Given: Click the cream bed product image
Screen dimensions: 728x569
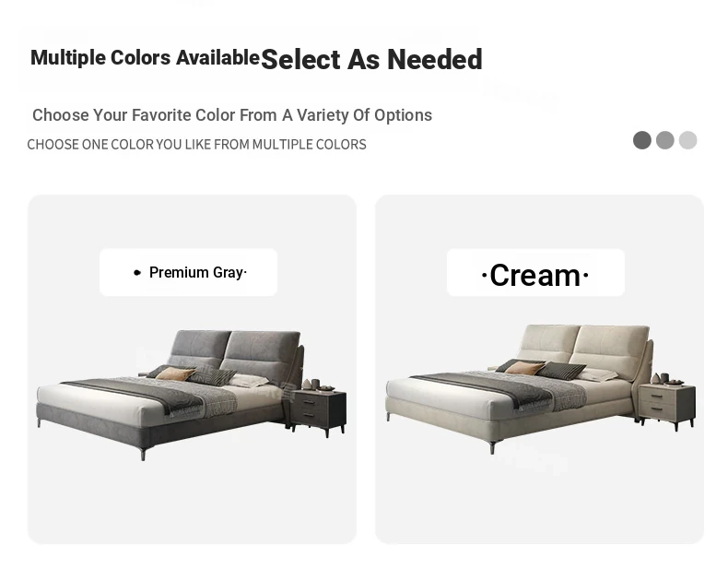Looking at the screenshot, I should [540, 389].
